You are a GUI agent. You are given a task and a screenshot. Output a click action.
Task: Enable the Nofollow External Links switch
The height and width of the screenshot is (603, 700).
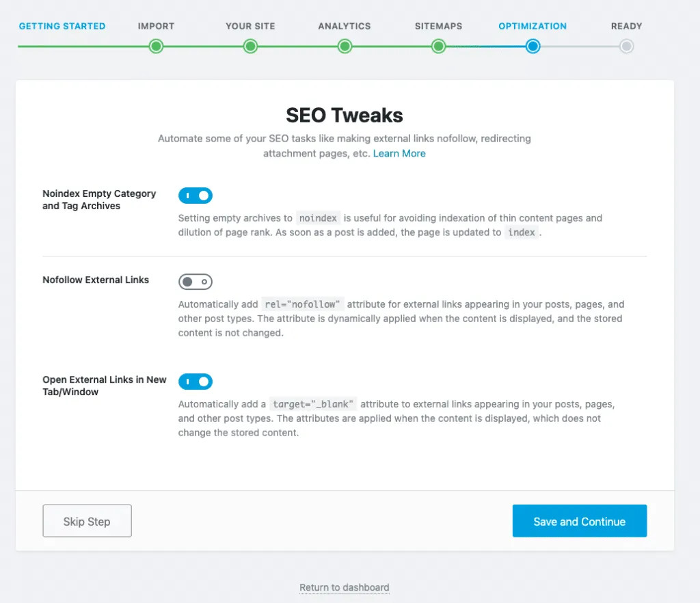tap(196, 282)
